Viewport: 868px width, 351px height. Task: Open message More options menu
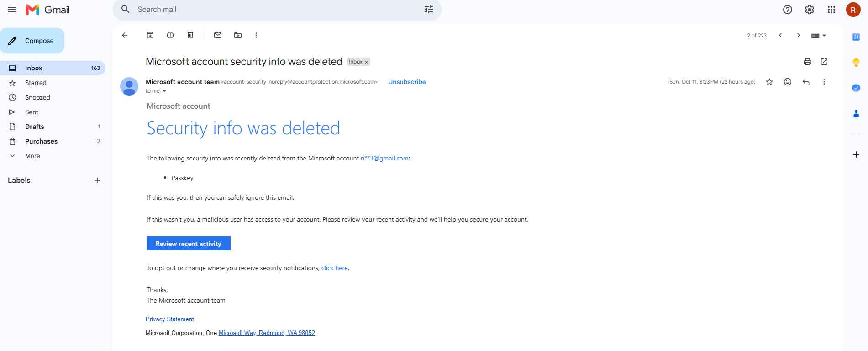[824, 82]
